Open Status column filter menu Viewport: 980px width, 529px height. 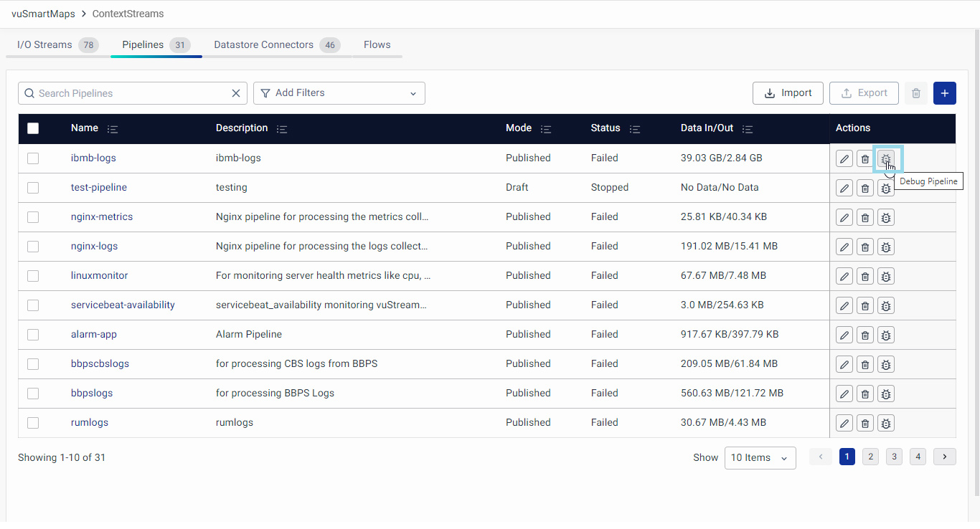click(x=635, y=129)
